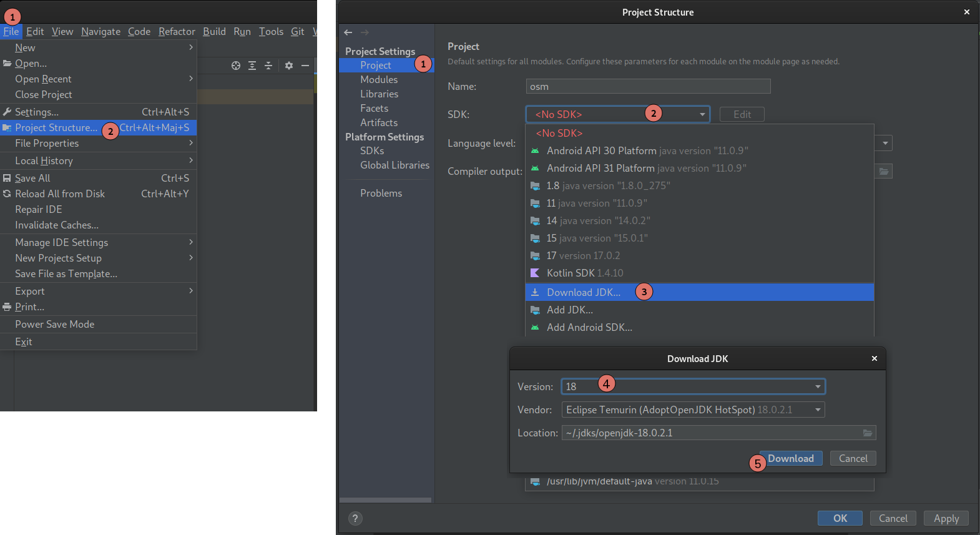Click the help question mark button
Viewport: 980px width, 535px height.
coord(355,518)
